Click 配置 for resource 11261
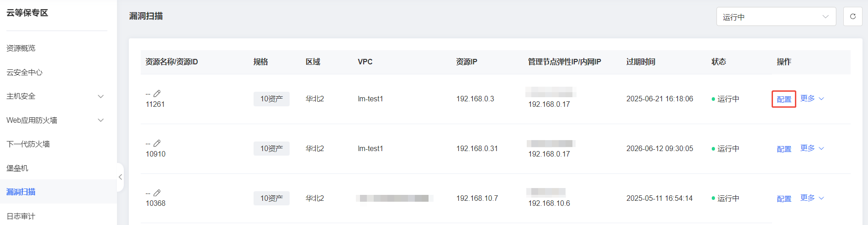The image size is (868, 225). coord(784,99)
